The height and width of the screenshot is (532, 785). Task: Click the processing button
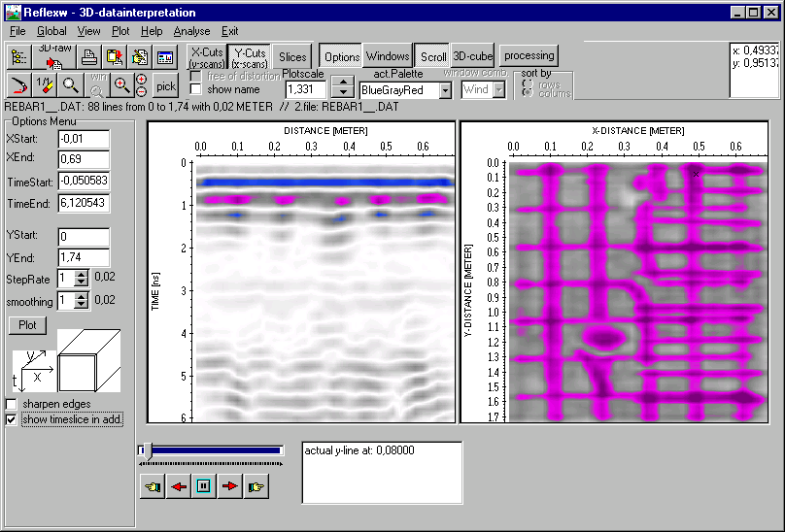529,55
